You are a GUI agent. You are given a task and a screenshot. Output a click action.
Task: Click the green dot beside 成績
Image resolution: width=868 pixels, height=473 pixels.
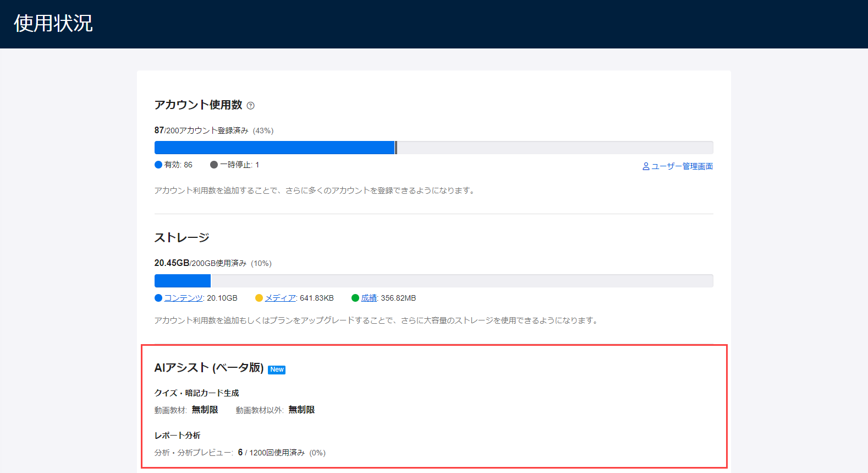point(355,298)
